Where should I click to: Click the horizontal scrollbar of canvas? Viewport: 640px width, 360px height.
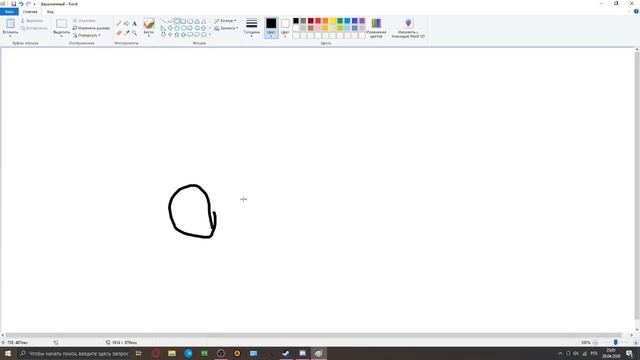pyautogui.click(x=313, y=335)
